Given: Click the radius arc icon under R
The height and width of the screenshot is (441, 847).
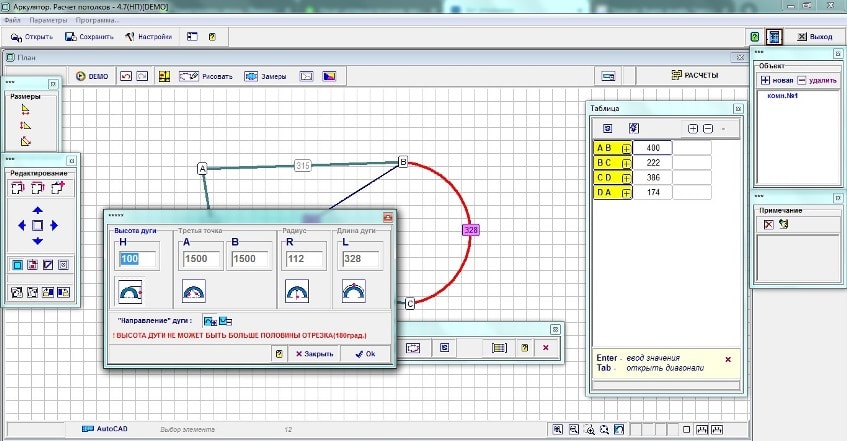Looking at the screenshot, I should 296,291.
